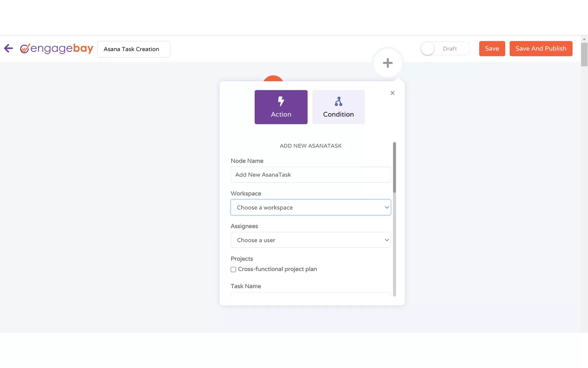Viewport: 588px width, 368px height.
Task: Click the page vertical scrollbar thumb
Action: point(584,54)
